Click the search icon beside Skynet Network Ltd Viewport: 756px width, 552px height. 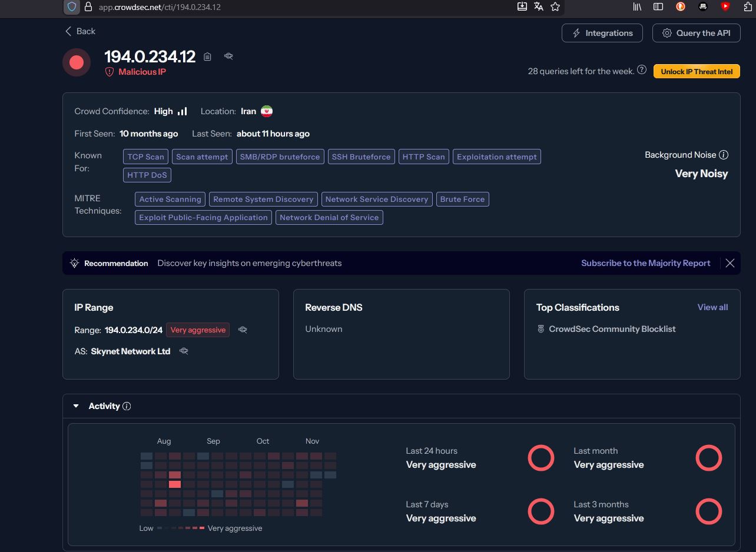coord(184,351)
